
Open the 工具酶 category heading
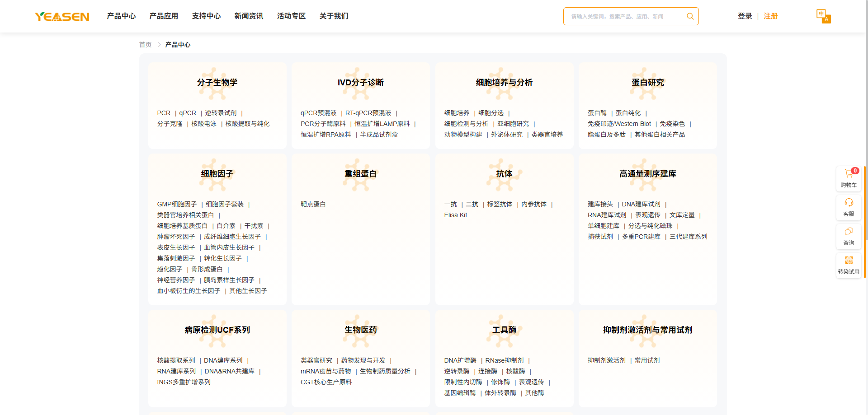tap(504, 330)
